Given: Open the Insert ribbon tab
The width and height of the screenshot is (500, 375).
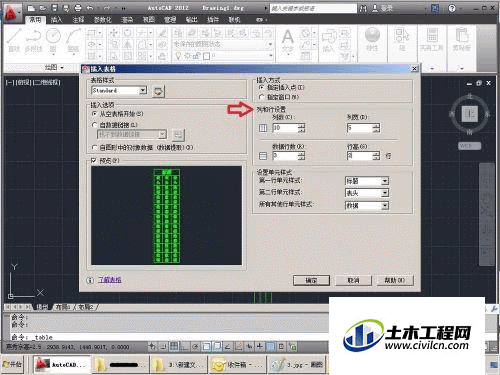Looking at the screenshot, I should 56,20.
